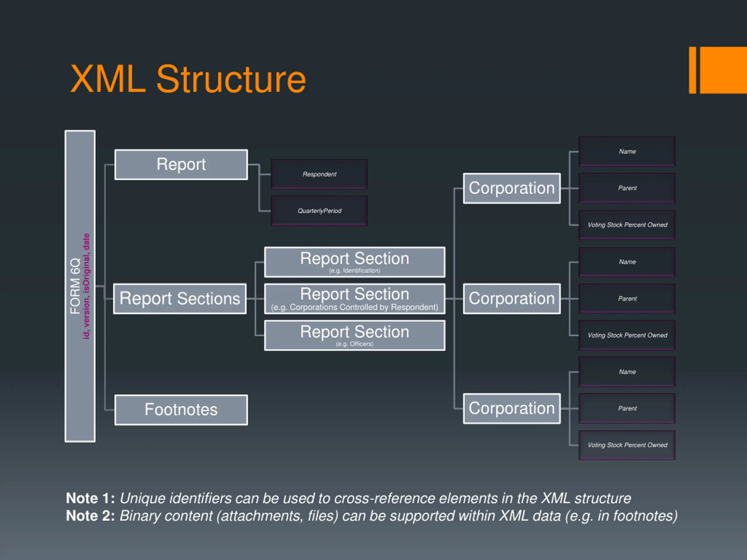This screenshot has height=560, width=747.
Task: Click the QuarterlyPeriod attribute box
Action: [319, 211]
